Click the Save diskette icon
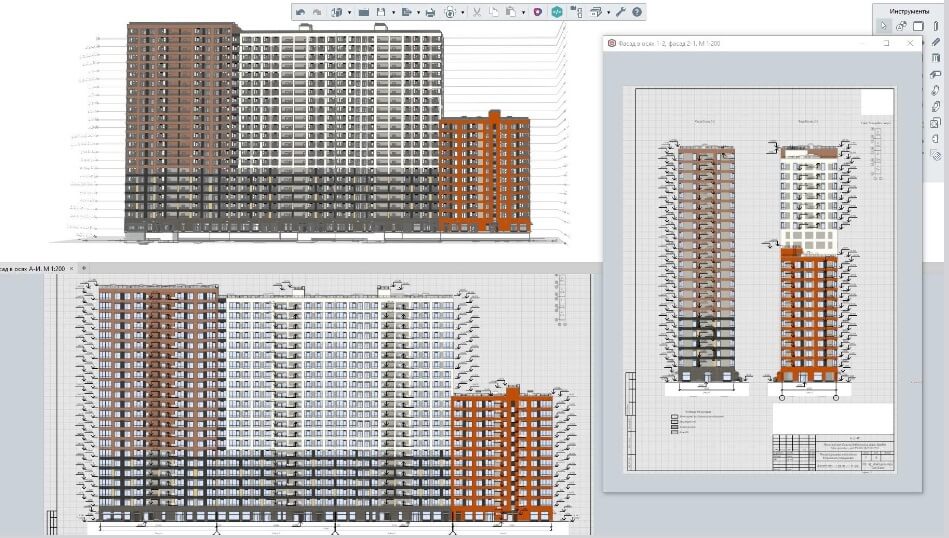The height and width of the screenshot is (538, 949). pos(381,12)
